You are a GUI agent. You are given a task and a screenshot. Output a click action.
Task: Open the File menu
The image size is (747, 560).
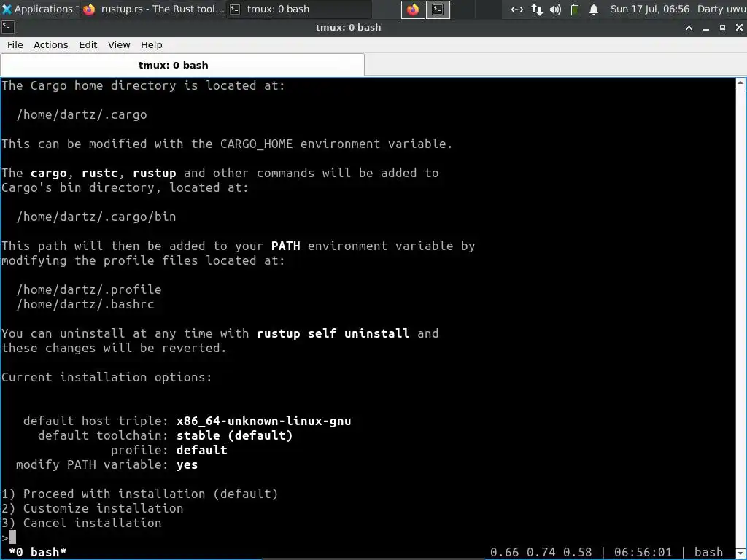15,44
